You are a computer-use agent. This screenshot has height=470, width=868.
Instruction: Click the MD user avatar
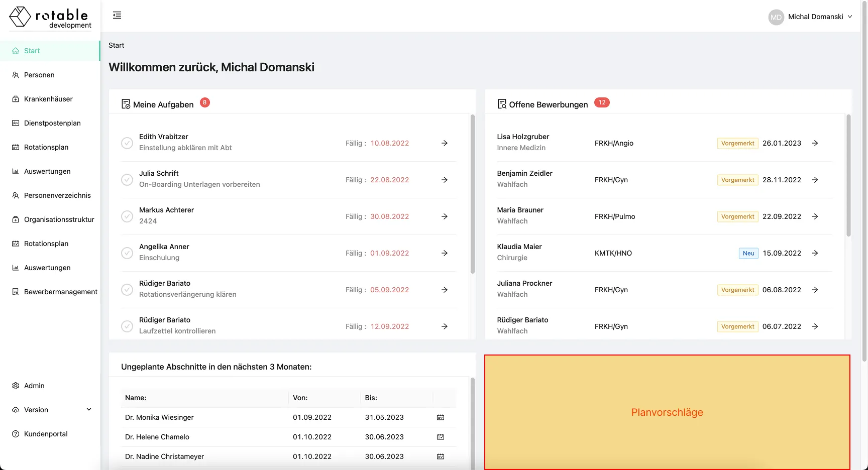pos(776,17)
